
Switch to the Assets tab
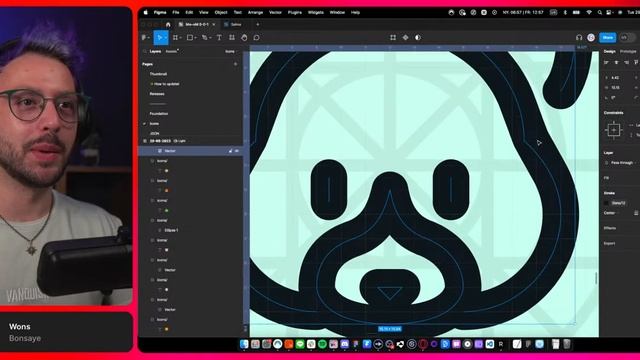coord(171,51)
